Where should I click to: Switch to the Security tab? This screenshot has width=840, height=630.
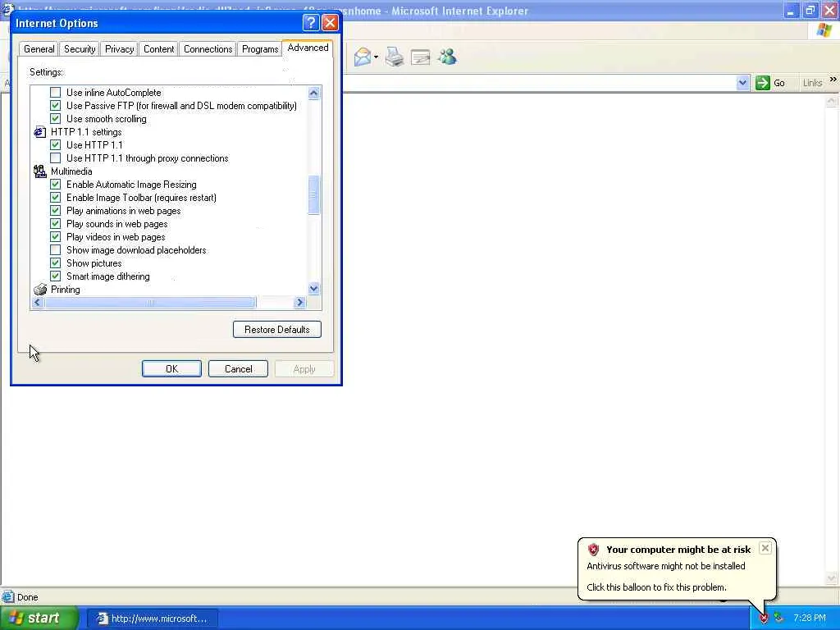(80, 48)
